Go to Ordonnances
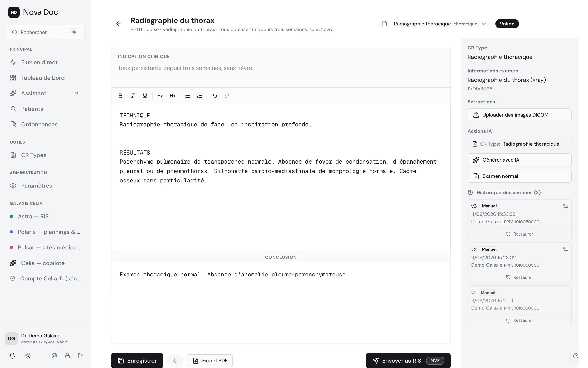Image resolution: width=588 pixels, height=368 pixels. point(46,124)
